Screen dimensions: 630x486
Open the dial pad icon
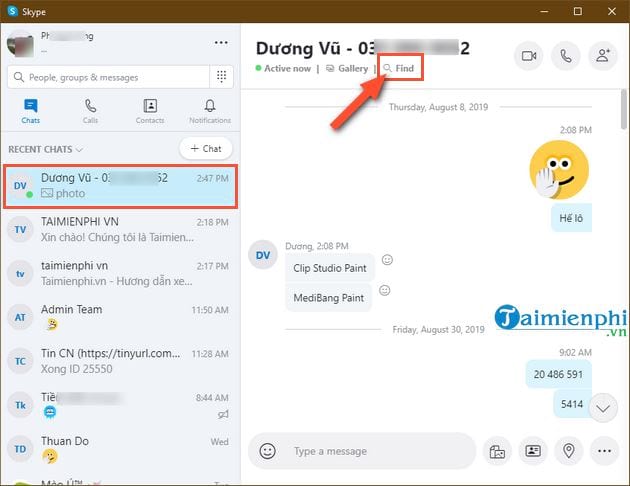tap(221, 76)
